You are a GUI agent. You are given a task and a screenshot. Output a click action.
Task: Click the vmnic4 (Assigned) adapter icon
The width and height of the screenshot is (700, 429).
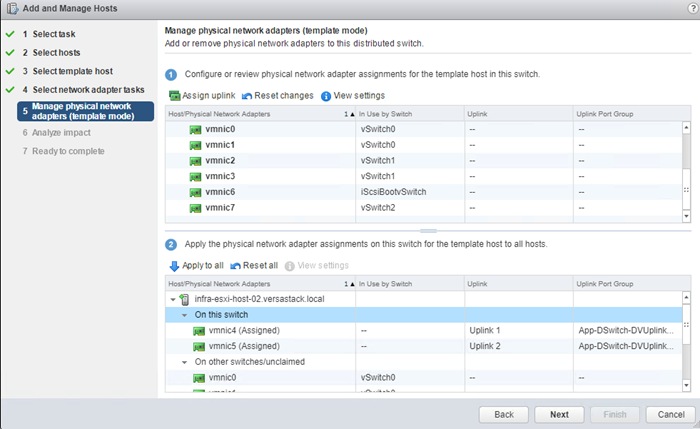click(x=199, y=331)
